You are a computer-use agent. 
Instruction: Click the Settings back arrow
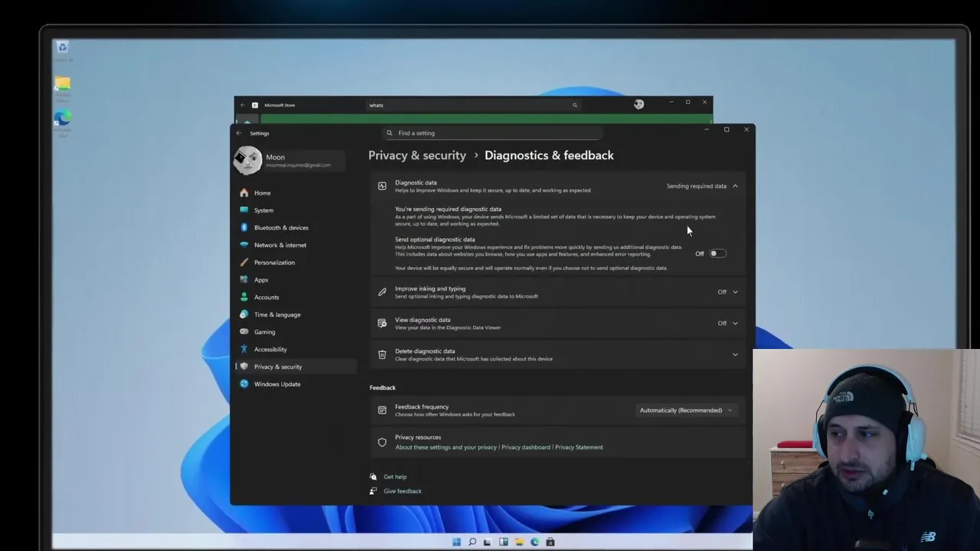click(239, 133)
